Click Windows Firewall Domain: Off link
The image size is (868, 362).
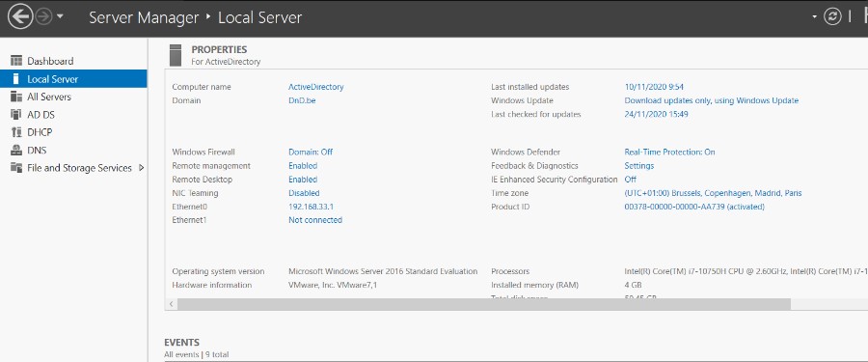click(x=311, y=152)
